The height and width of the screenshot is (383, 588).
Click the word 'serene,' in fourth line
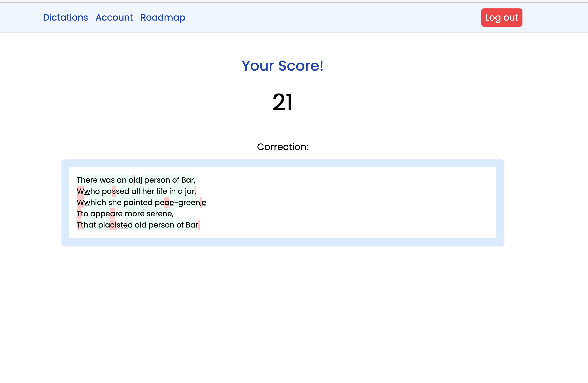pyautogui.click(x=160, y=214)
